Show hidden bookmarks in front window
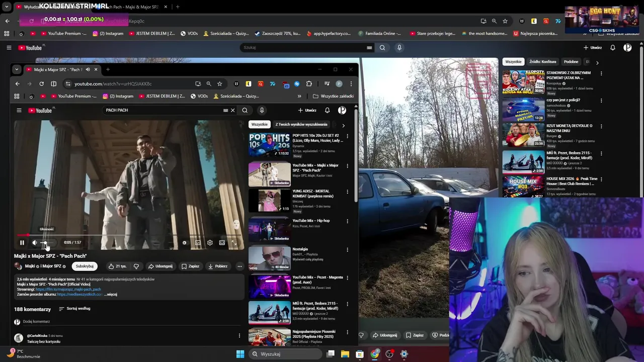The width and height of the screenshot is (644, 362). pos(299,96)
